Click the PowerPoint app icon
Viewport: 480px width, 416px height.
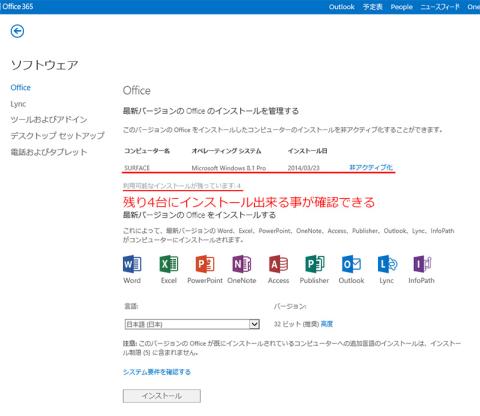pos(205,264)
